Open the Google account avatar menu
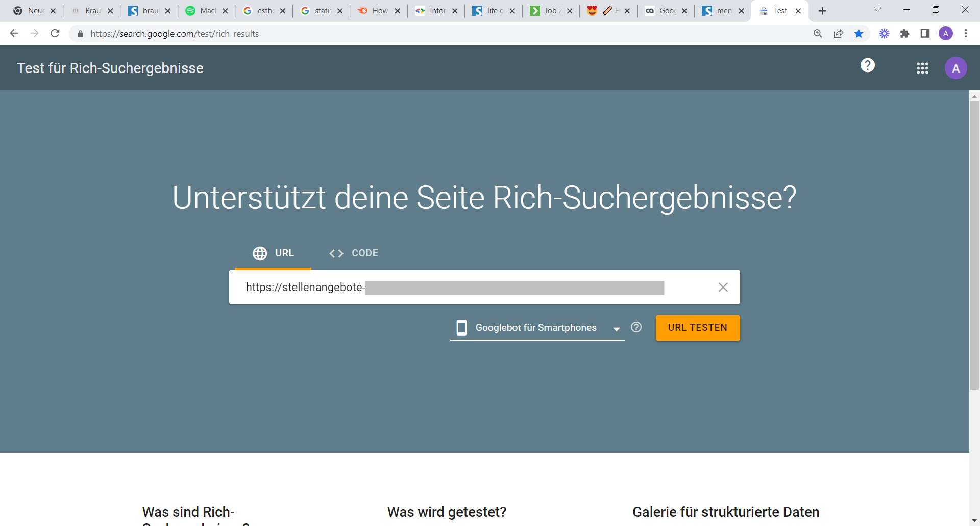 (x=955, y=68)
